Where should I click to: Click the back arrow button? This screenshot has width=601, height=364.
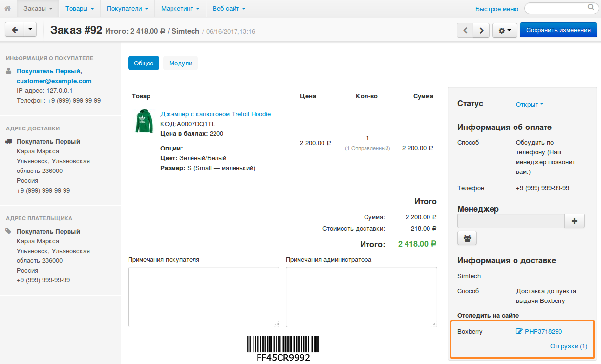point(14,30)
